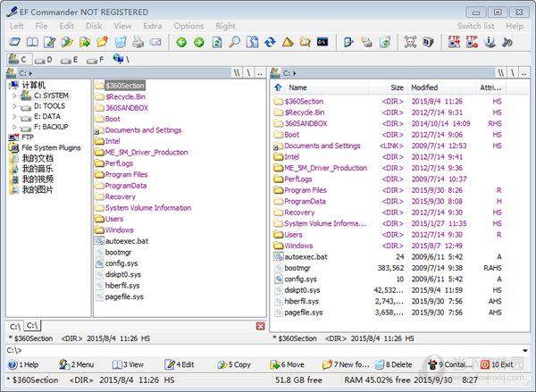Select Program Files folder in left file list
The width and height of the screenshot is (536, 392).
point(121,175)
